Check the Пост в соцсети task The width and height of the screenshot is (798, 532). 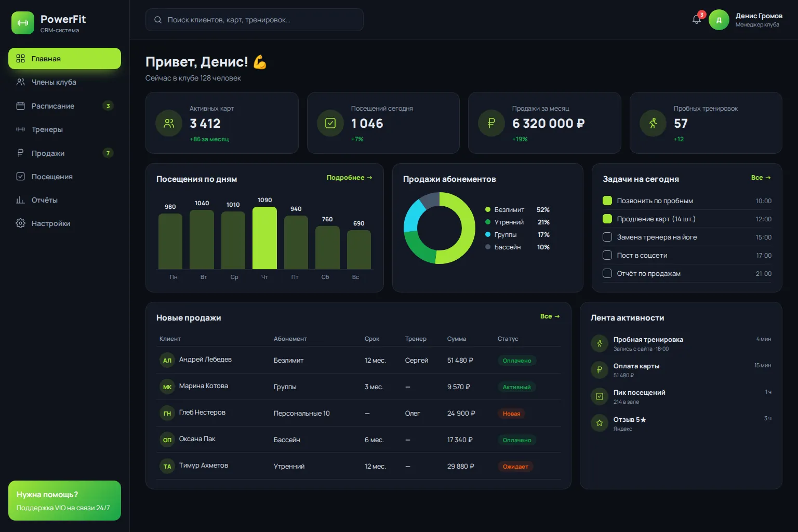point(607,255)
